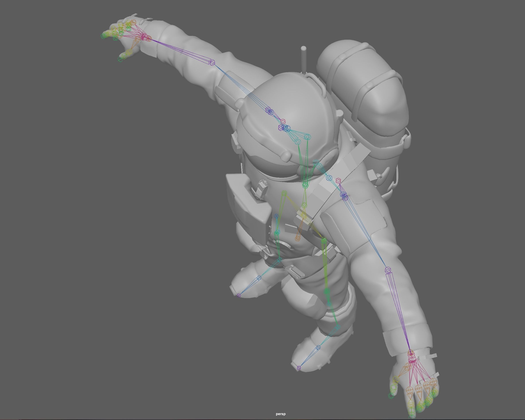Screen dimensions: 525x420
Task: Select the green hip joint above the lower leg
Action: (x=324, y=240)
